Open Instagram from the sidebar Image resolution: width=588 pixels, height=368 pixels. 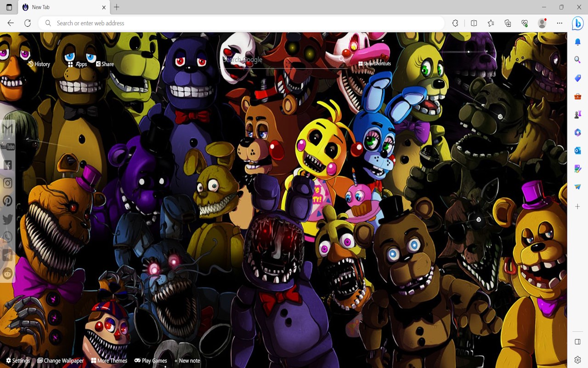coord(7,183)
